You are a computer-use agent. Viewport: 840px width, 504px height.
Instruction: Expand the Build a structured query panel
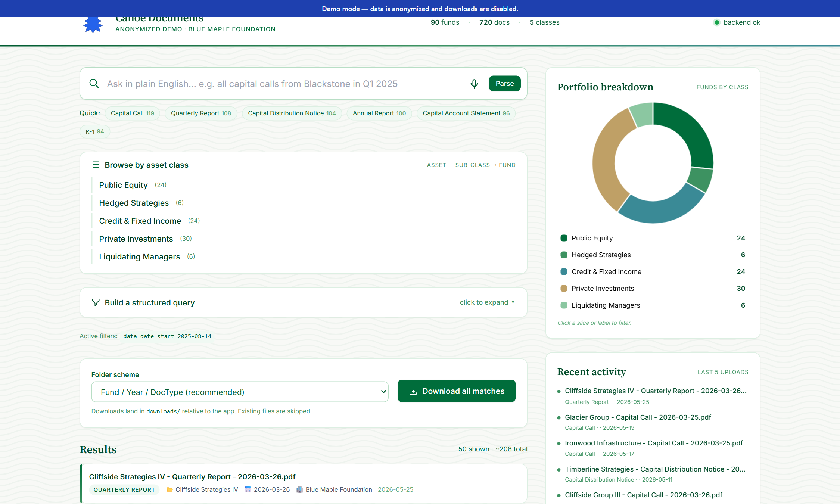(x=304, y=302)
